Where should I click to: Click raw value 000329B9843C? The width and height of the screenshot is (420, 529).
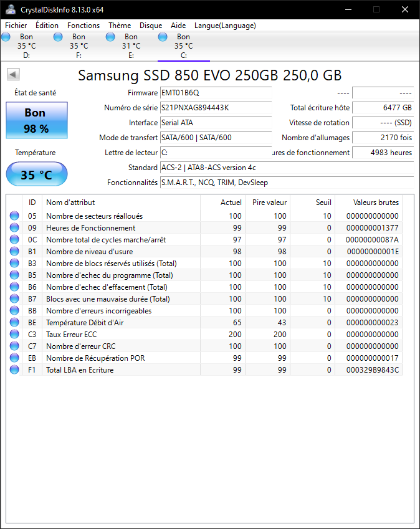click(373, 369)
